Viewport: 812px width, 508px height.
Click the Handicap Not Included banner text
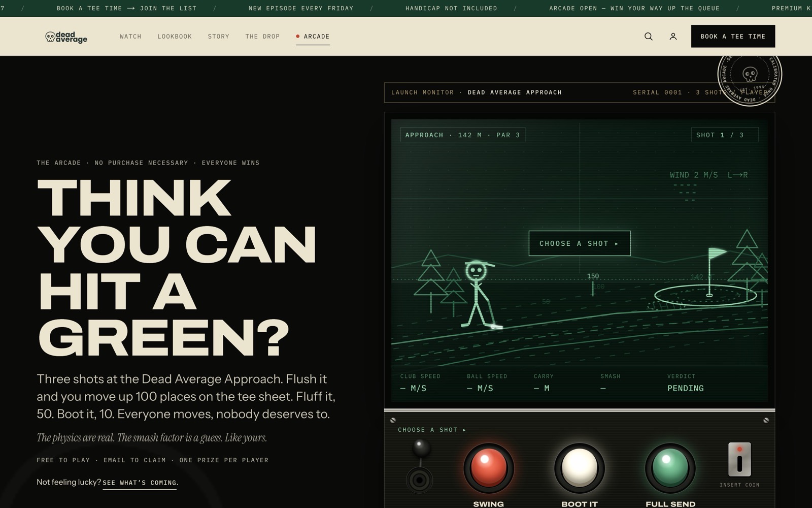coord(451,8)
